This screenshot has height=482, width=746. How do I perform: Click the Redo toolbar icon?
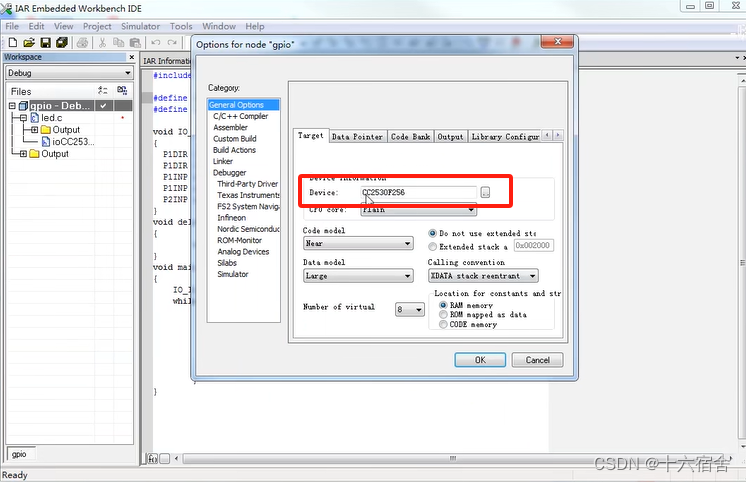pyautogui.click(x=172, y=42)
